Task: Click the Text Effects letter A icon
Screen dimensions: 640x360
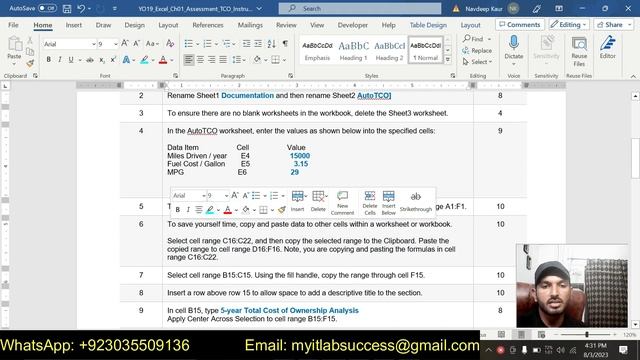Action: tap(126, 60)
